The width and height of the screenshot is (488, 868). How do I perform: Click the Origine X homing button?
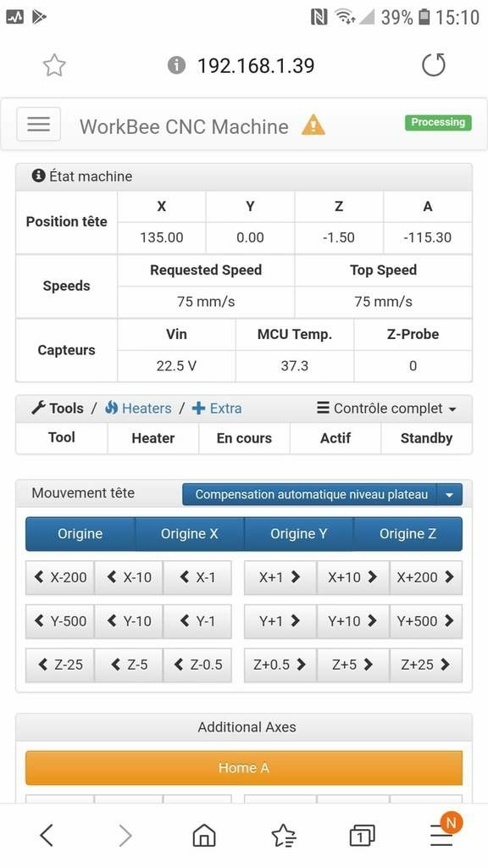click(189, 534)
